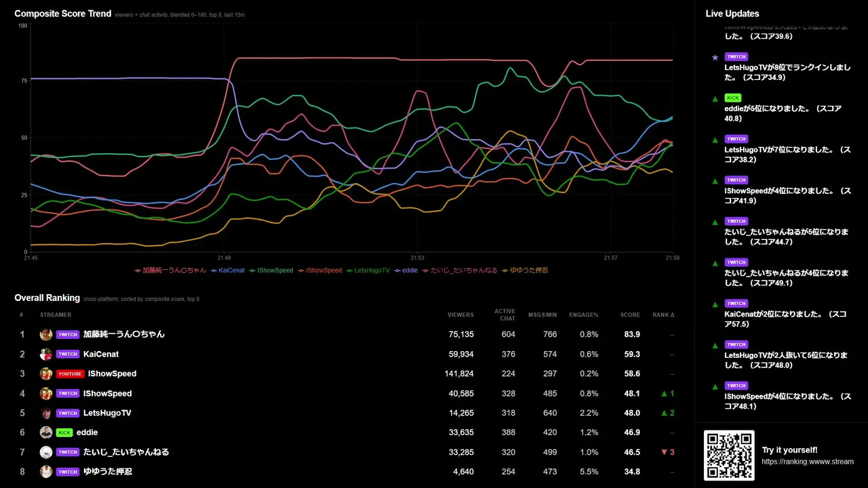Click the LetsHugoTVが2人抜いて5位 update text

click(x=786, y=360)
